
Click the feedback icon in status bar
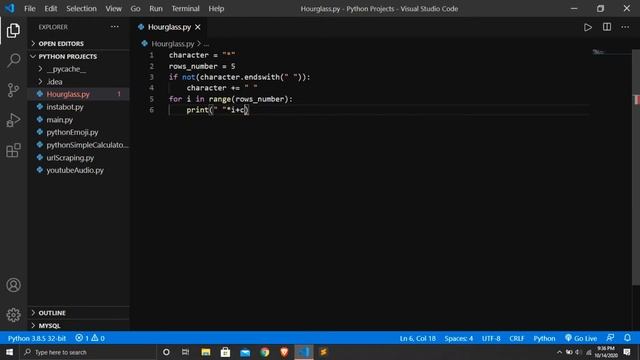610,338
